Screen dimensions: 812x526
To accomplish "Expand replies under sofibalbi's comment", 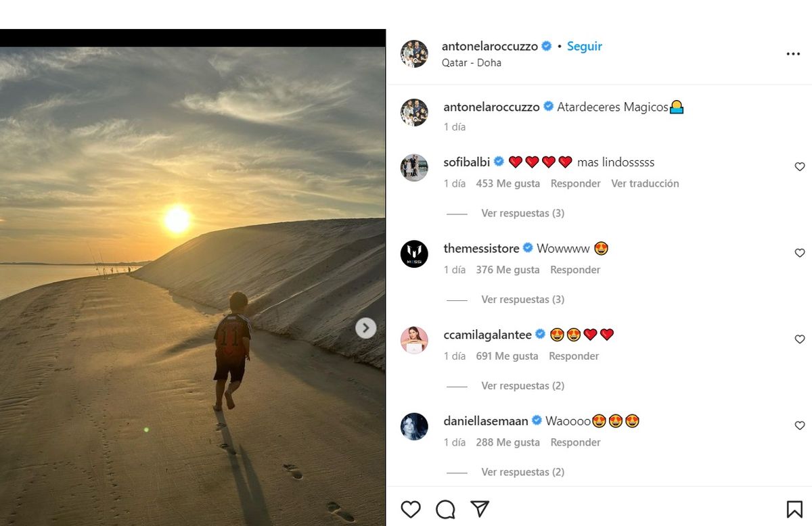I will point(522,213).
